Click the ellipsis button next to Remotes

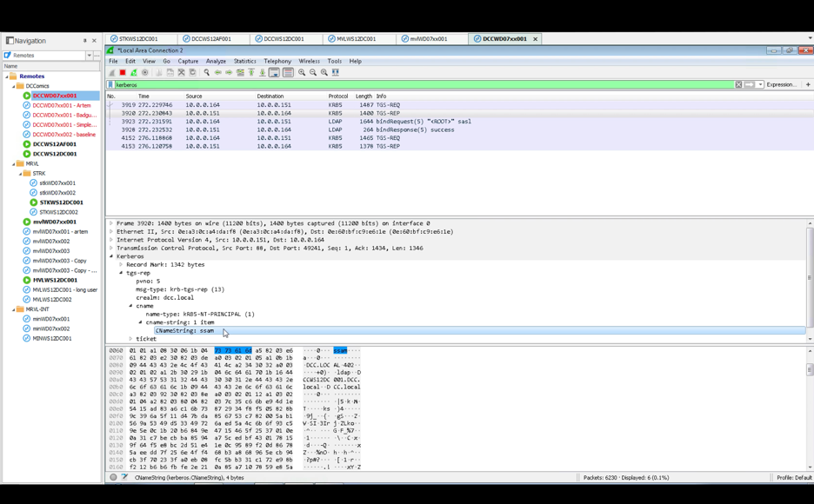(97, 55)
